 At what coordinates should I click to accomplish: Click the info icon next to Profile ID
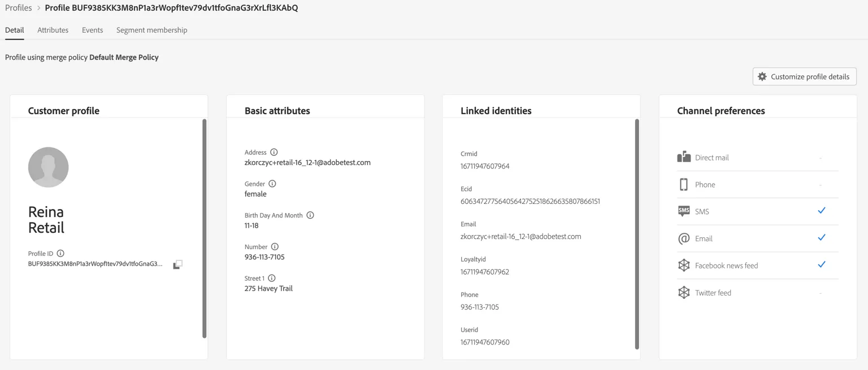60,254
